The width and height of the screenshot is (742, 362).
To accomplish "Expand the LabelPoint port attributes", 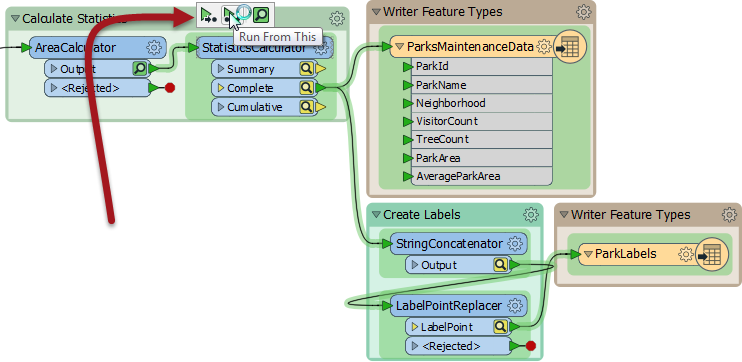I will 415,327.
